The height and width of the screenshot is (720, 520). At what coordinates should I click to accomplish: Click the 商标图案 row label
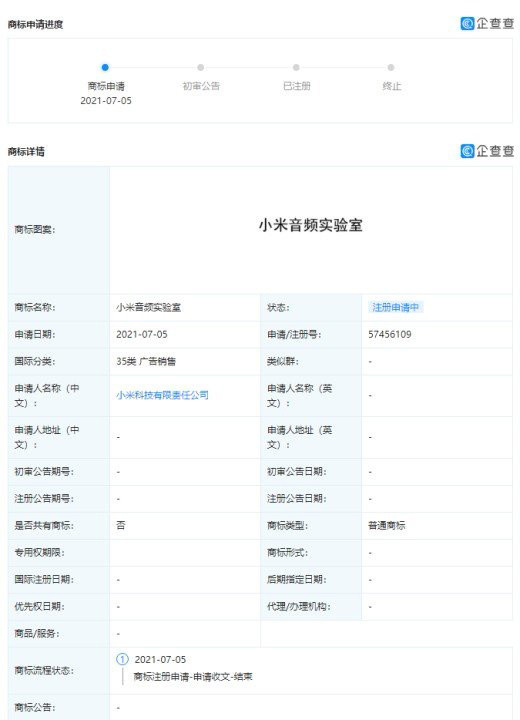click(35, 230)
